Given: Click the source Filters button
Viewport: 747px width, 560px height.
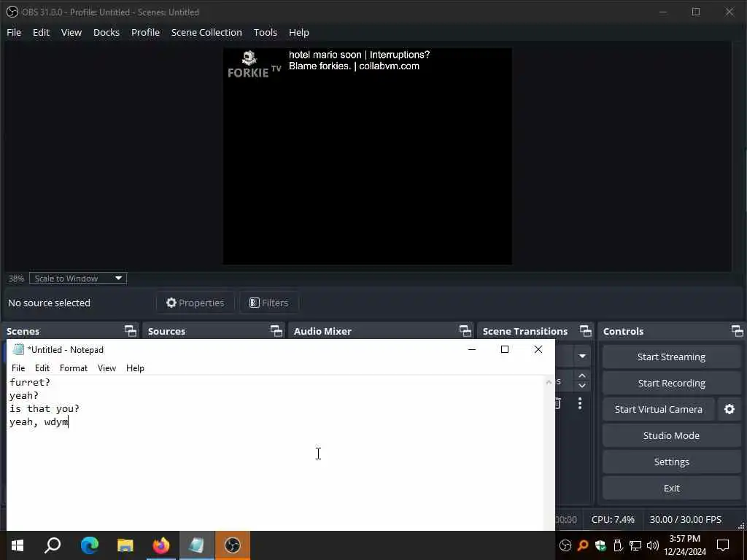Looking at the screenshot, I should 269,303.
